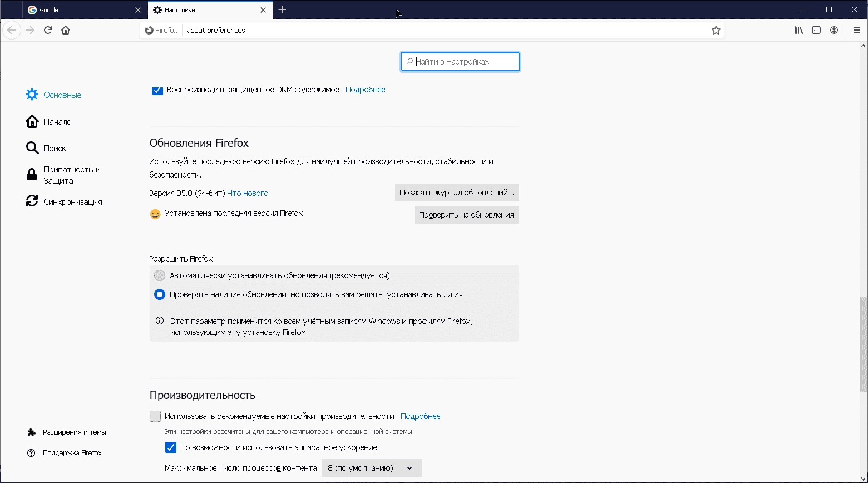Switch to the Настройки tab
Image resolution: width=868 pixels, height=483 pixels.
[x=210, y=10]
